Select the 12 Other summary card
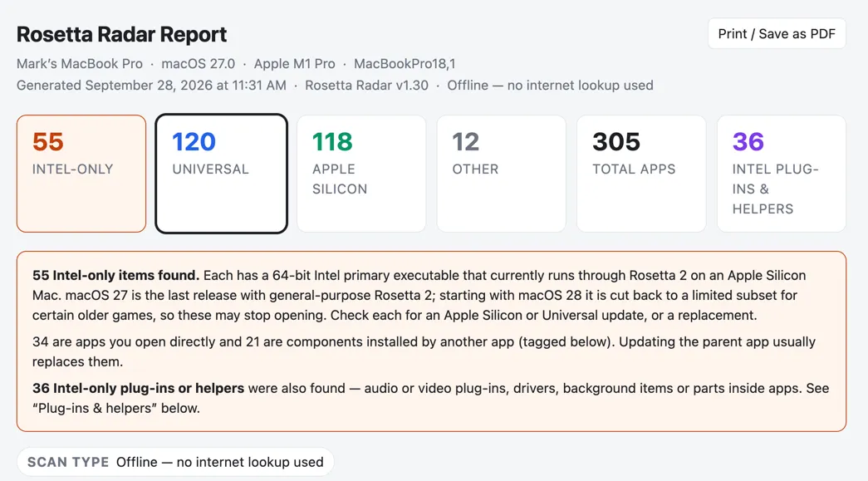Viewport: 868px width, 481px height. (x=502, y=174)
